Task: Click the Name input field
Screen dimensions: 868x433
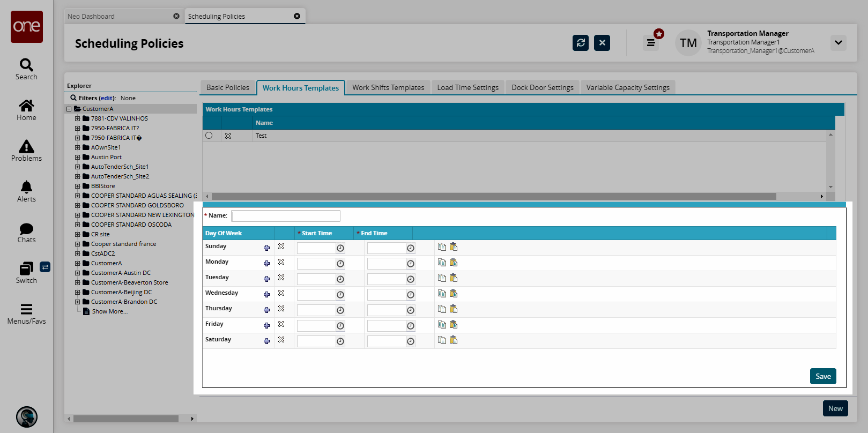Action: point(286,215)
